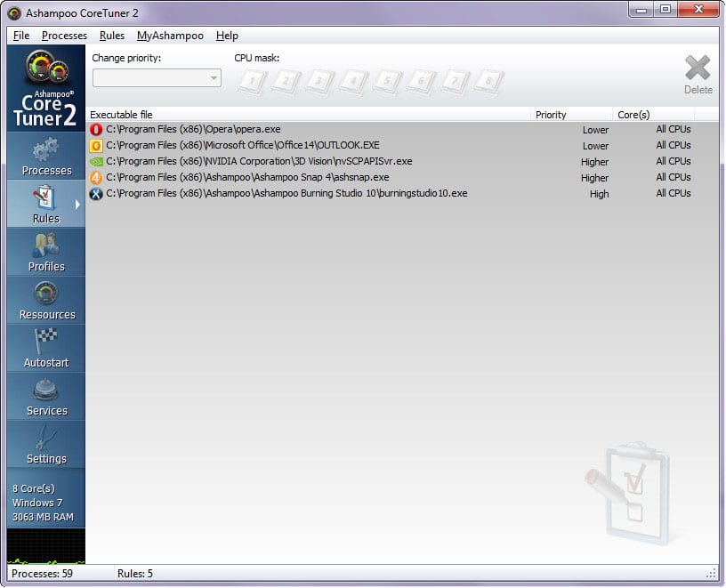Viewport: 726px width, 588px height.
Task: Select the burningstudio10.exe rule row
Action: pos(402,194)
